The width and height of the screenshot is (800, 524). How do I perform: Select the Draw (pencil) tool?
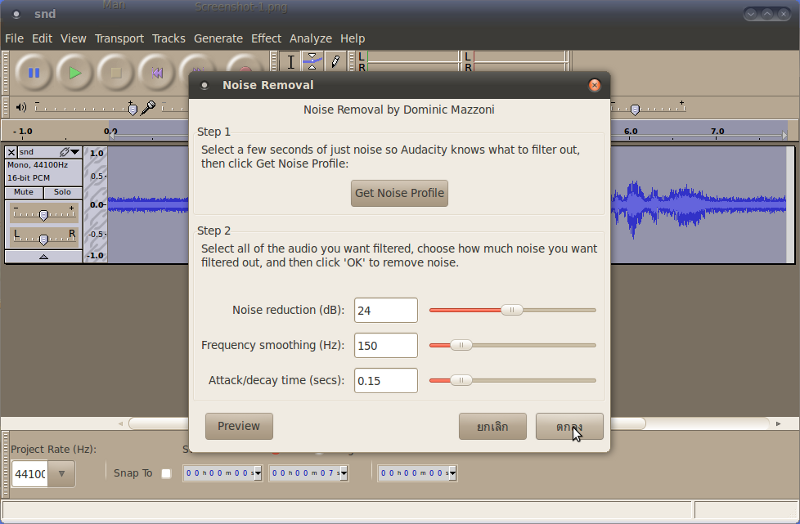[x=335, y=62]
